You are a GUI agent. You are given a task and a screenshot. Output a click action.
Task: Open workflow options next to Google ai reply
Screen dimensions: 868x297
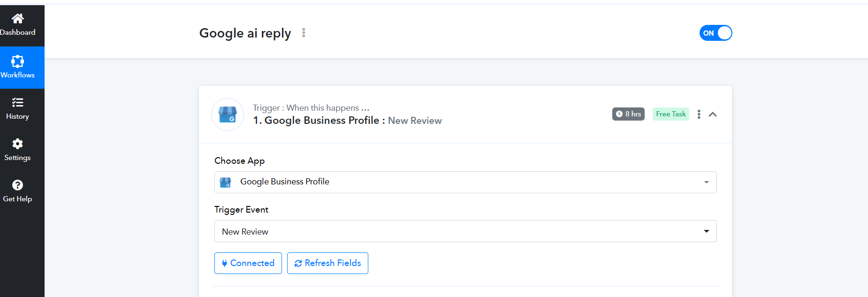click(x=304, y=33)
